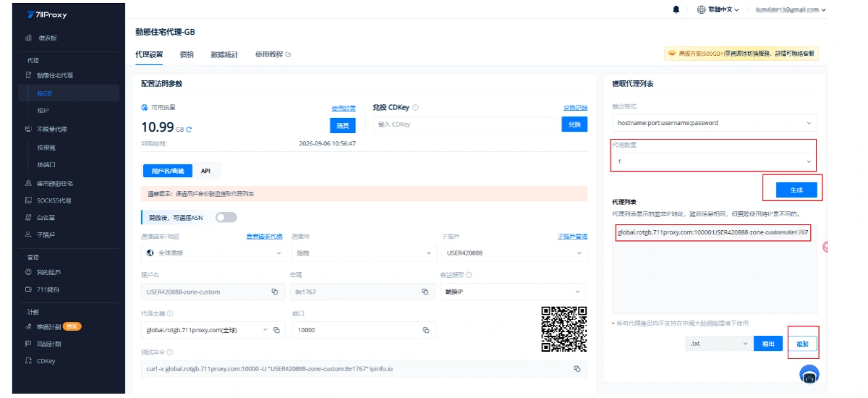This screenshot has width=868, height=398.
Task: Open the sub-account management link
Action: (x=572, y=236)
